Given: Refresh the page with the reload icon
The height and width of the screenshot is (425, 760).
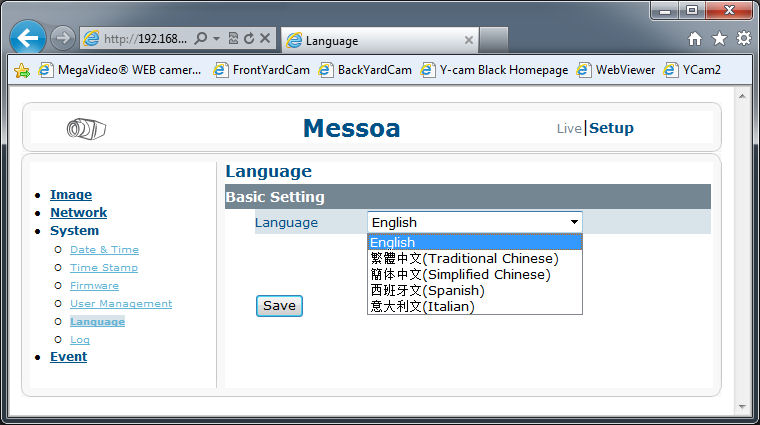Looking at the screenshot, I should (x=249, y=38).
